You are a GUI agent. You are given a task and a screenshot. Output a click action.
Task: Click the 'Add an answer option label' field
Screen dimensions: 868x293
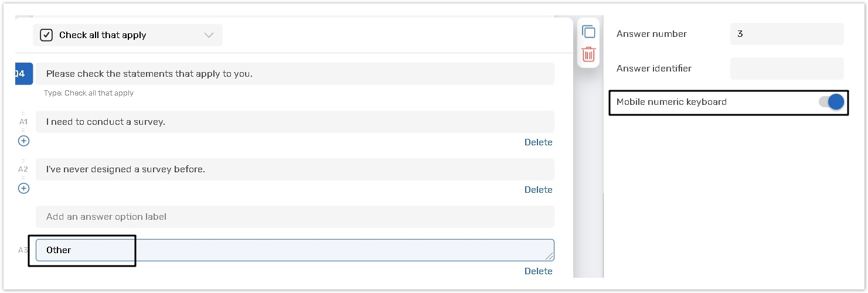pyautogui.click(x=294, y=217)
